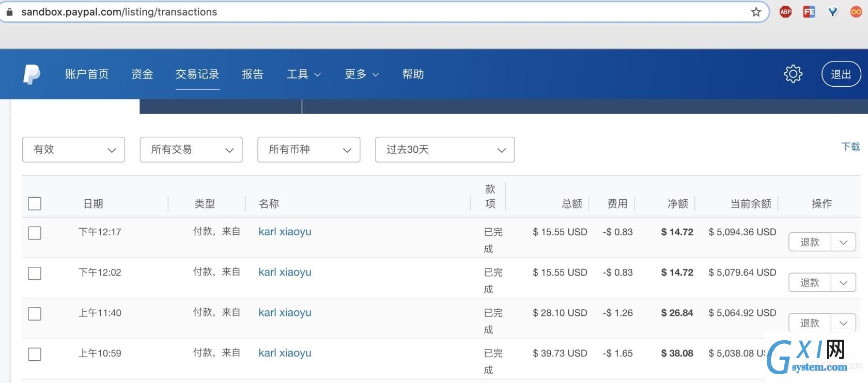The image size is (868, 383).
Task: Check the 上午11:40 transaction checkbox
Action: pos(35,313)
